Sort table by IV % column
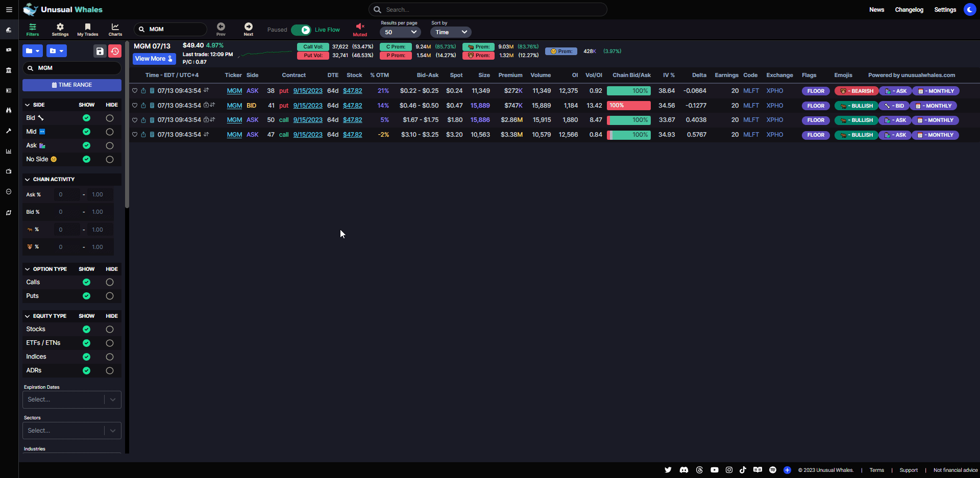Image resolution: width=980 pixels, height=478 pixels. (x=669, y=75)
